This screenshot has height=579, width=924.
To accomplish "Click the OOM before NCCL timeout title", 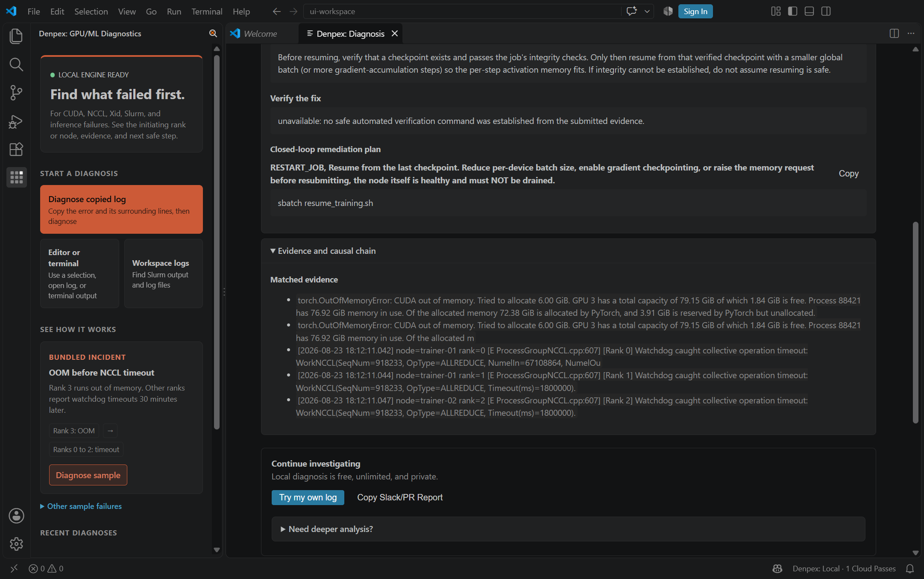I will (102, 373).
